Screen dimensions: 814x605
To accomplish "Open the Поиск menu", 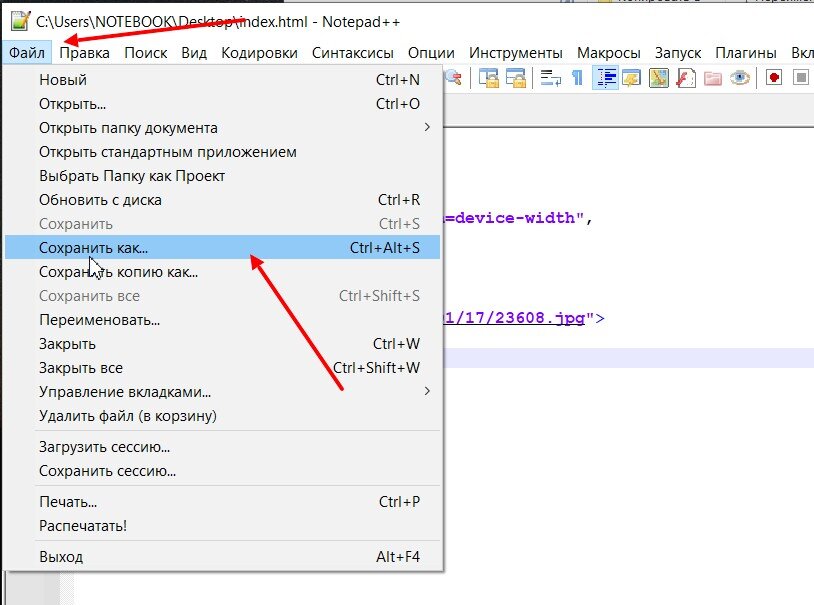I will [145, 53].
